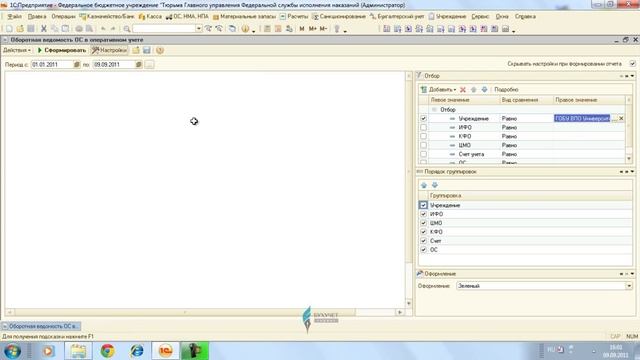Image resolution: width=640 pixels, height=360 pixels.
Task: Click the calendar icon for period start date
Action: click(76, 64)
